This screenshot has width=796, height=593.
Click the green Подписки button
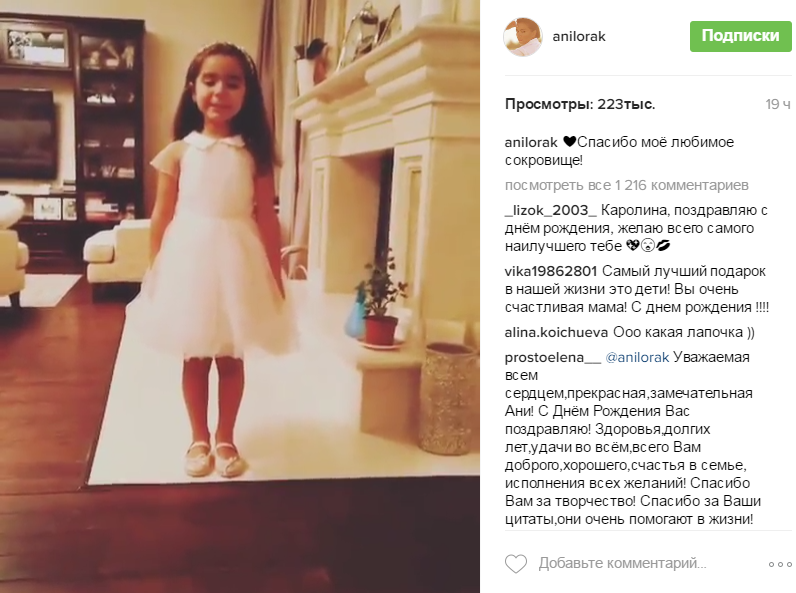pyautogui.click(x=740, y=36)
